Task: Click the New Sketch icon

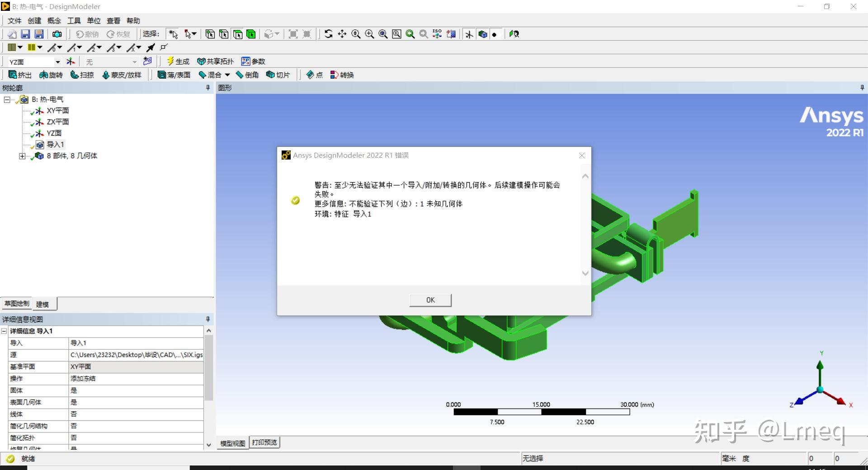Action: tap(147, 61)
